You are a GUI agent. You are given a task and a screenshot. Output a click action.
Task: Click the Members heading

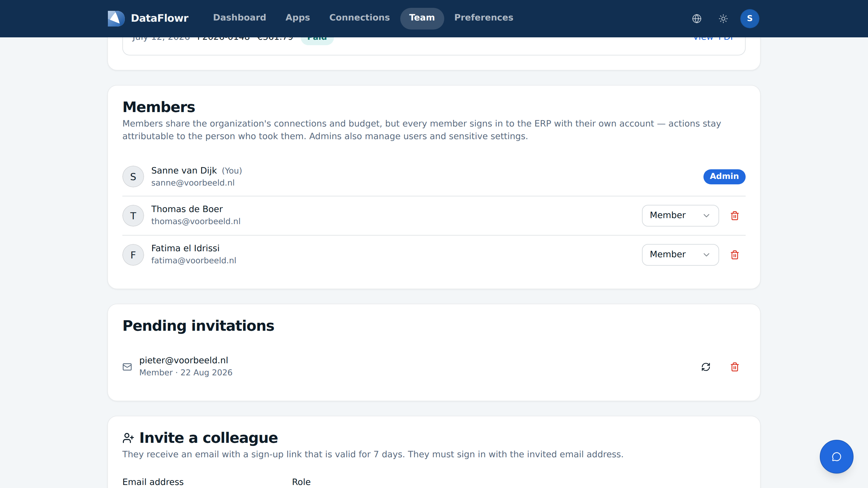pyautogui.click(x=159, y=107)
